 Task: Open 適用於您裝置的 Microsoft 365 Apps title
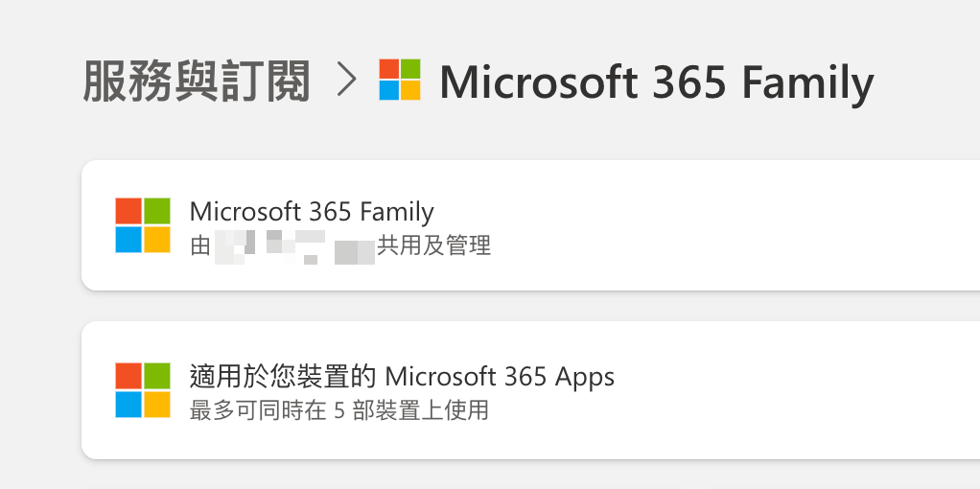(402, 377)
